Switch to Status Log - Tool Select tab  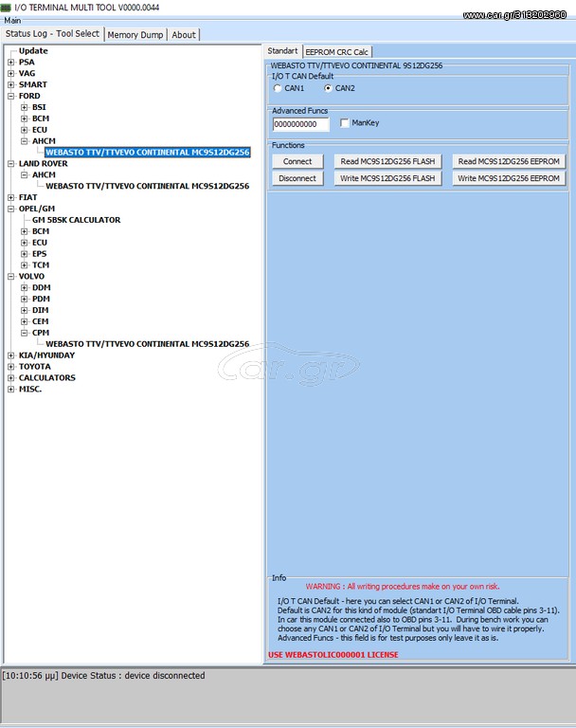tap(52, 34)
